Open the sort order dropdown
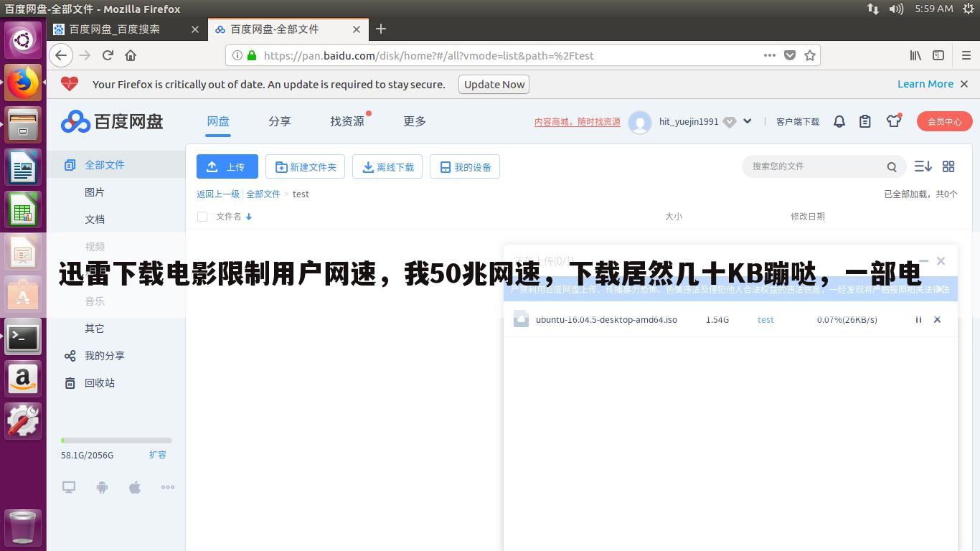980x551 pixels. pyautogui.click(x=923, y=166)
